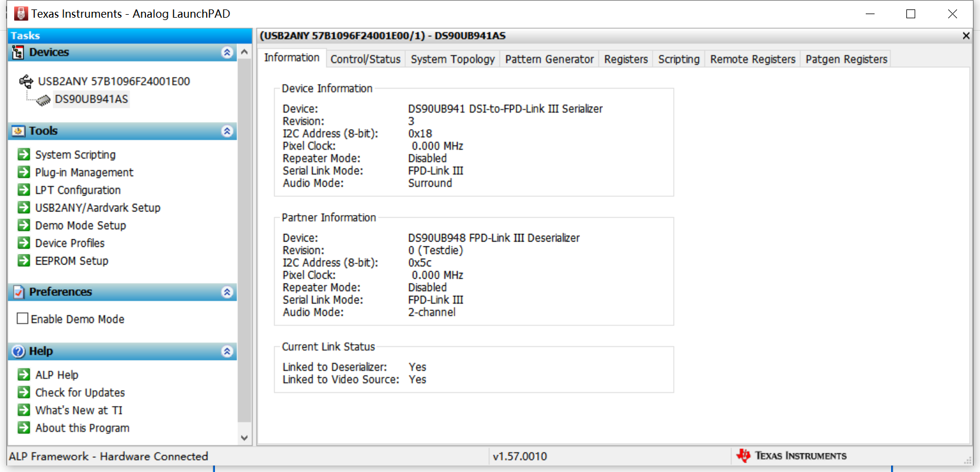Collapse the Tools section
Screen dimensions: 980x472
(x=227, y=131)
